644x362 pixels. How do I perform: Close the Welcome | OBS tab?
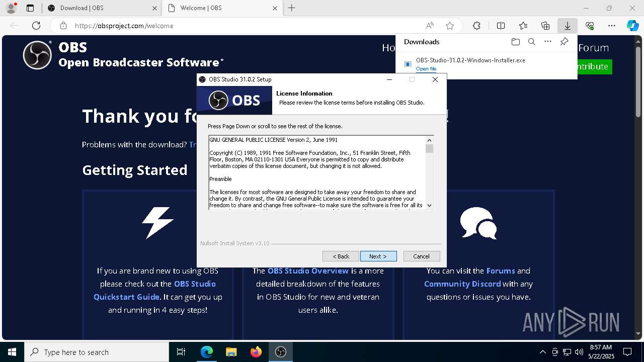coord(275,8)
